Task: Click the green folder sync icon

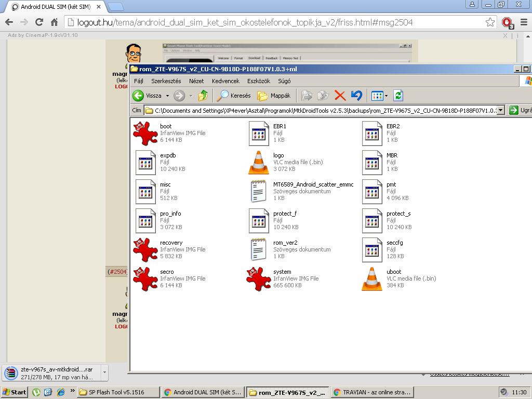Action: (398, 96)
